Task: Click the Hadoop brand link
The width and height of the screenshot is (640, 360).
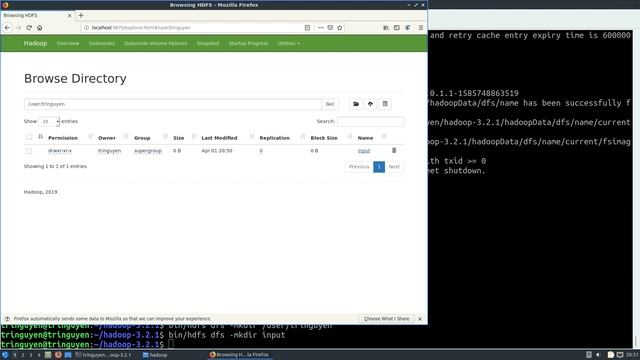Action: pos(35,43)
